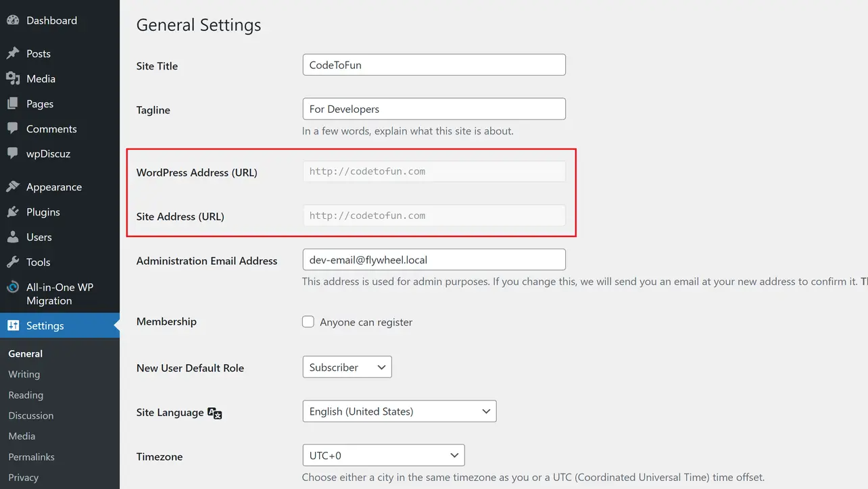The image size is (868, 489).
Task: Open the Permalinks settings link
Action: click(31, 457)
